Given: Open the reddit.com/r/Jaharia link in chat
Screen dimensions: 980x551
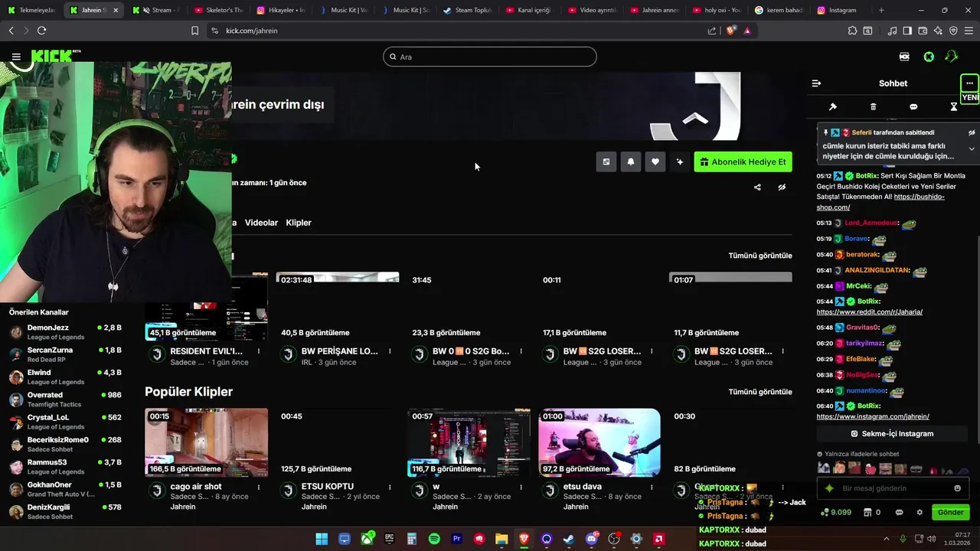Looking at the screenshot, I should tap(869, 312).
